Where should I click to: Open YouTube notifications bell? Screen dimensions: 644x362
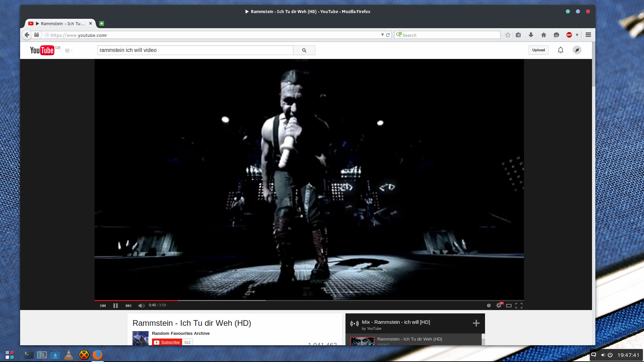pyautogui.click(x=560, y=50)
